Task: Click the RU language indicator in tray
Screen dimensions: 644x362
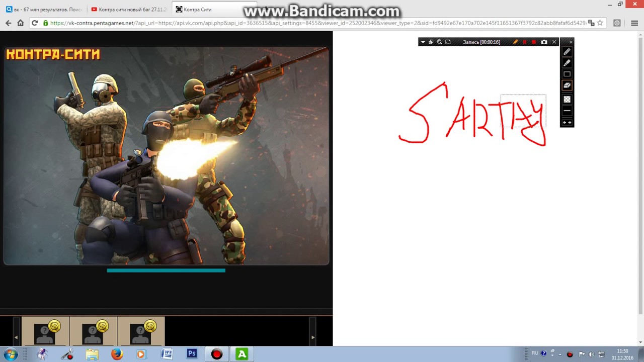Action: point(535,353)
